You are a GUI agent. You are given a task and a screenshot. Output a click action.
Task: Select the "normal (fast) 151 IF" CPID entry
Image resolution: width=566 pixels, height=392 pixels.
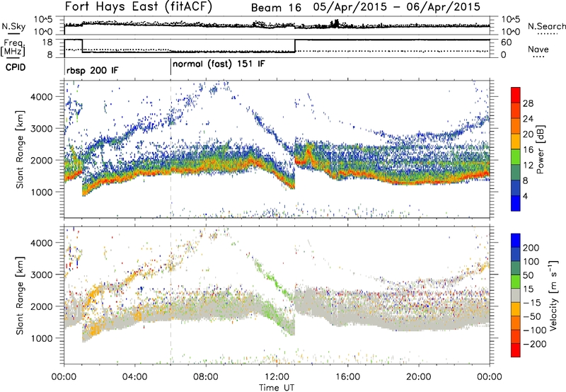tap(219, 64)
